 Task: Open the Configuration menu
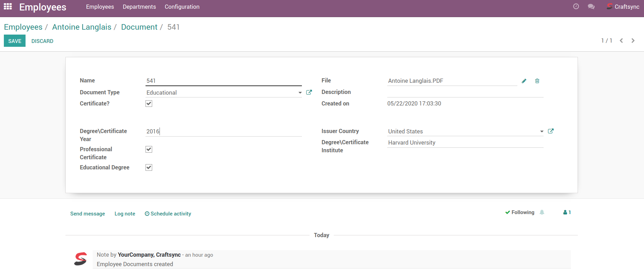182,7
